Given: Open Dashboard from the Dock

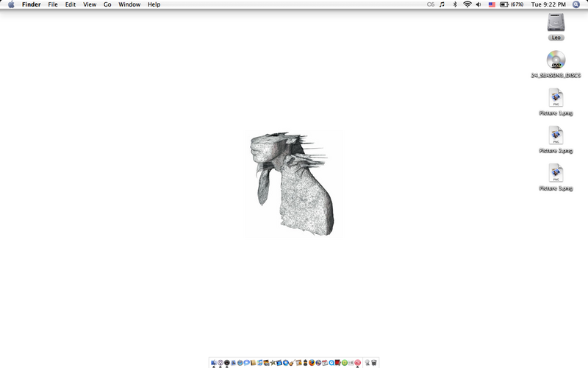Looking at the screenshot, I should [227, 363].
